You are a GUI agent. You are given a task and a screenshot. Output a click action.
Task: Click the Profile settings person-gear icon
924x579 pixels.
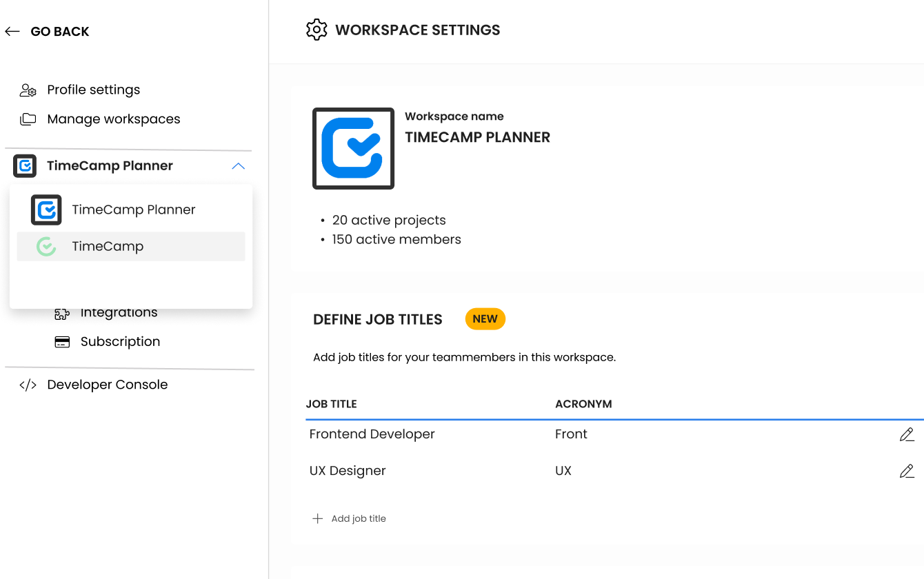pos(28,90)
